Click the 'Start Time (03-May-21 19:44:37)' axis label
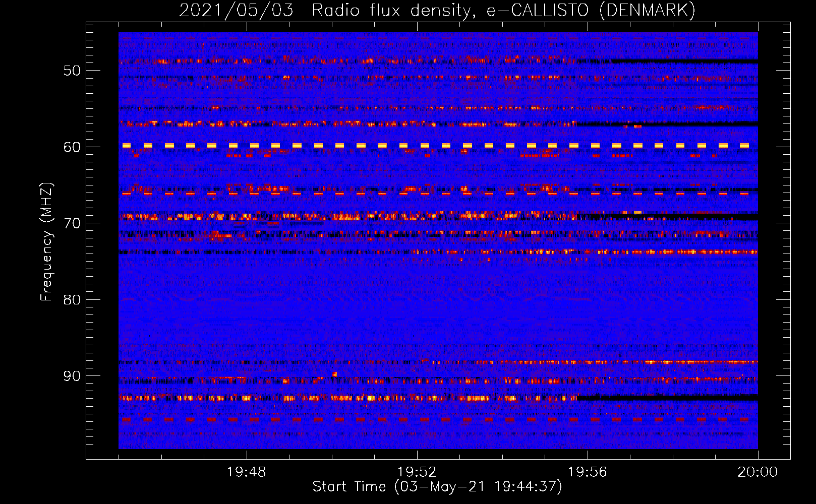This screenshot has width=816, height=504. pyautogui.click(x=437, y=487)
